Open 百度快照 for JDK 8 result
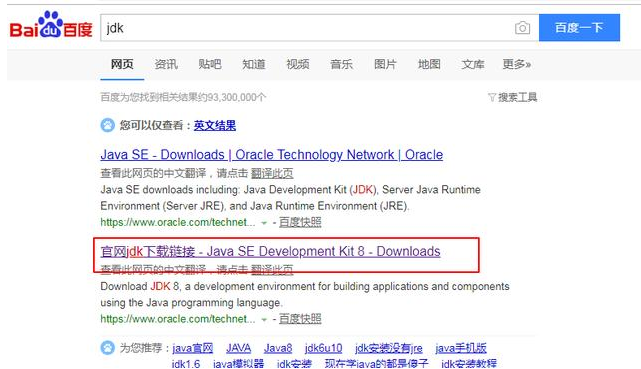 (300, 319)
